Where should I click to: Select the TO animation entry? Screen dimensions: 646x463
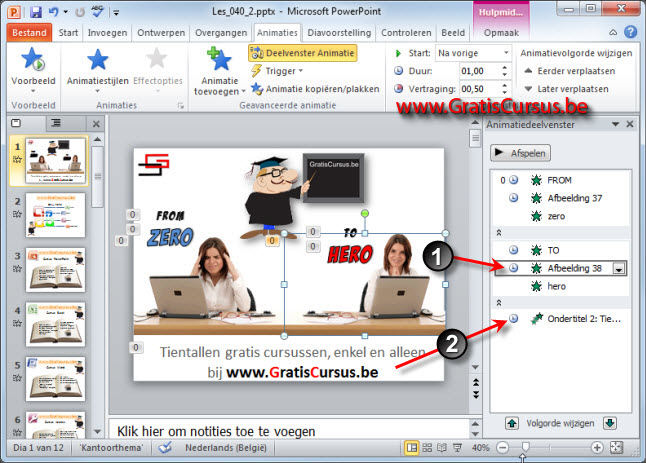point(561,250)
